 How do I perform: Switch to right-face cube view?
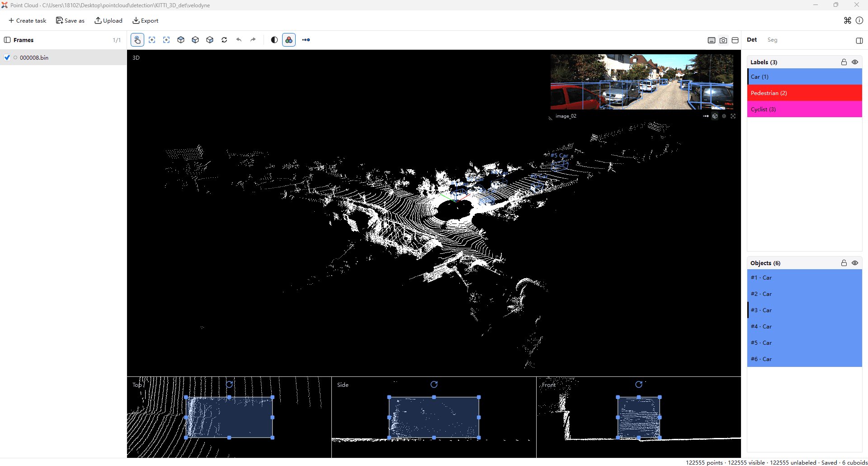coord(210,40)
